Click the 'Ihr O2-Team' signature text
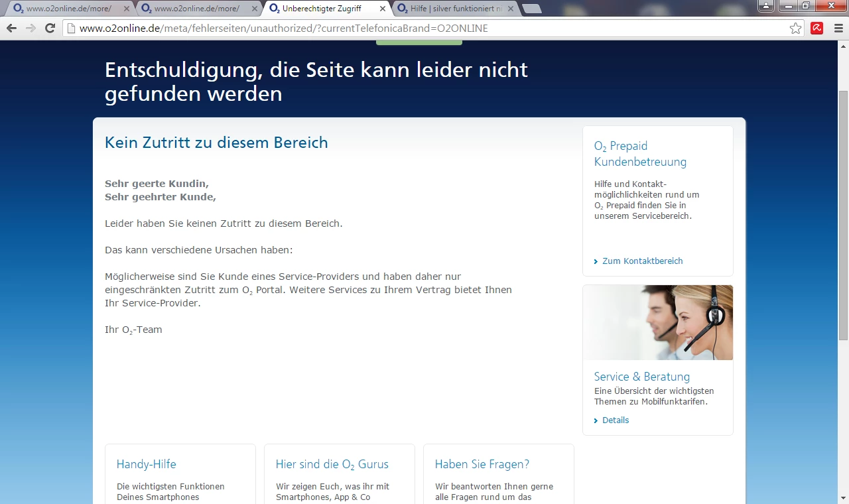Screen dimensions: 849x504 [133, 330]
